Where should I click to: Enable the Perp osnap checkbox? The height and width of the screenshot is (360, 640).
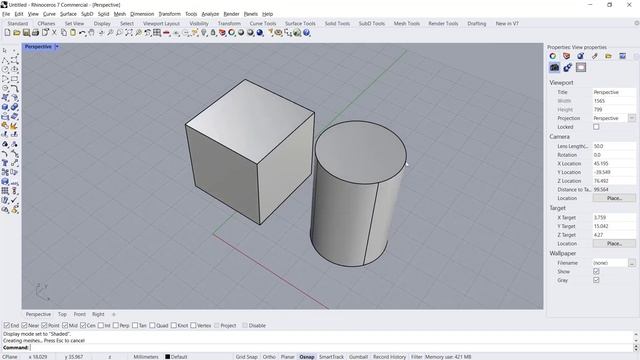point(116,325)
